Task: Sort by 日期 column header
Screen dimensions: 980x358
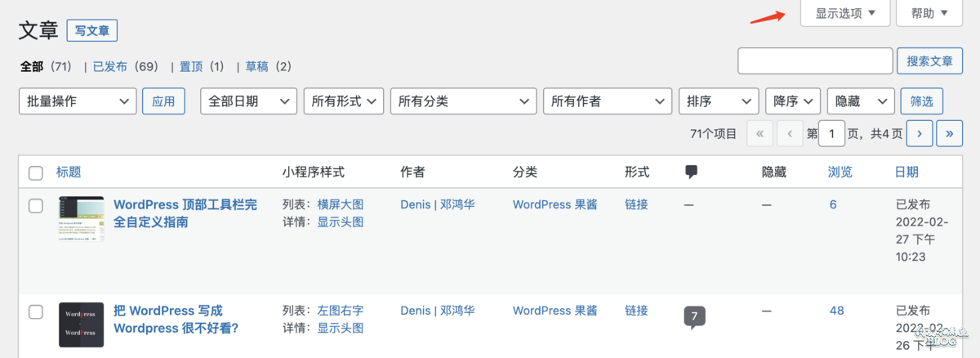Action: [906, 172]
